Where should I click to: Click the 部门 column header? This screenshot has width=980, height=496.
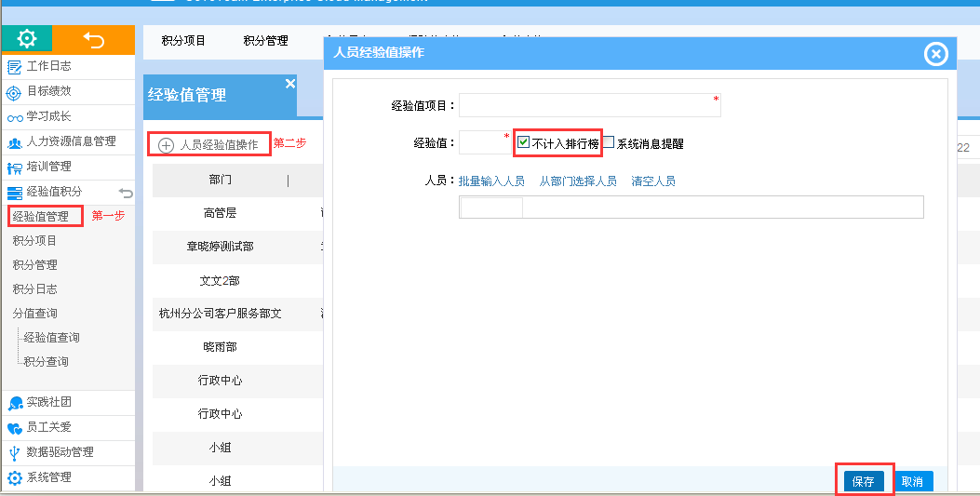pos(220,180)
